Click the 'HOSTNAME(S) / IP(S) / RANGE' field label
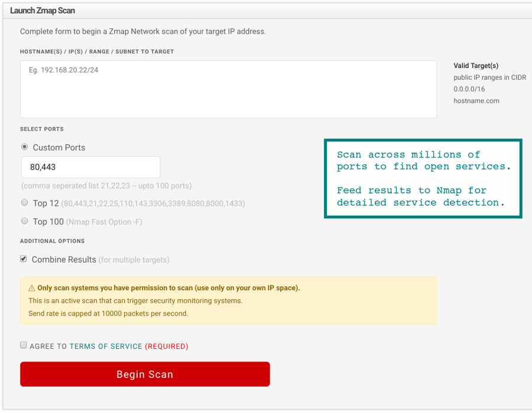Screen dimensions: 532x414 97,51
